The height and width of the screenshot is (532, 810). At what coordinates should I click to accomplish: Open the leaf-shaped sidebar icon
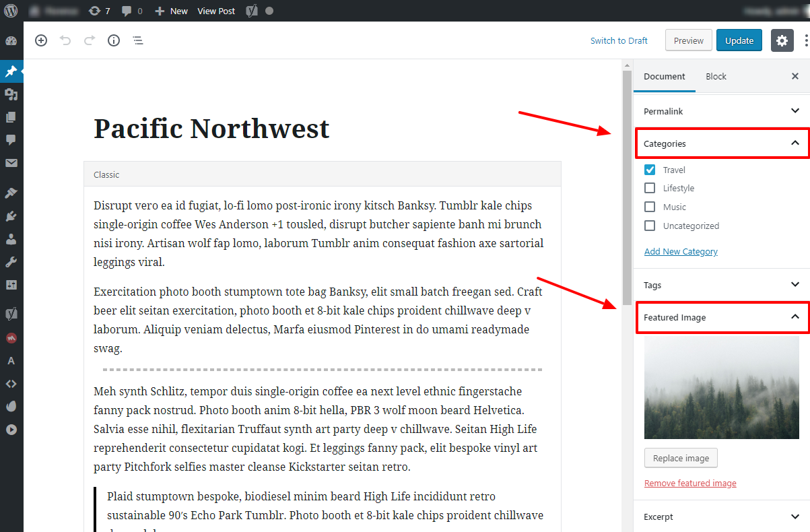(x=11, y=406)
